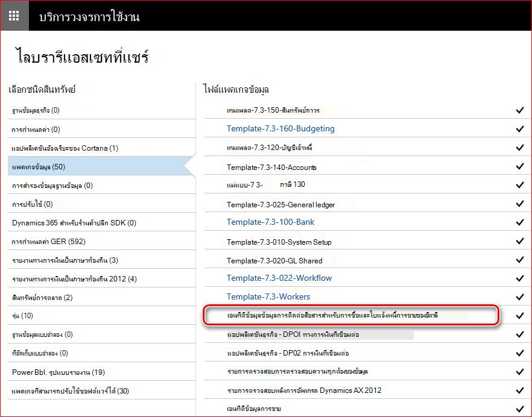Click checkmark for Template-7.3-160-Budgeting
This screenshot has width=532, height=417.
519,129
